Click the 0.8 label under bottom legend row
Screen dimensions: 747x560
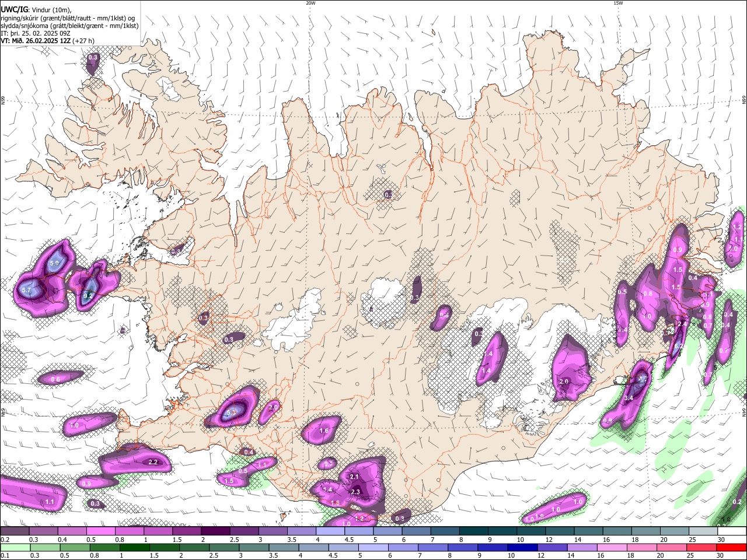pyautogui.click(x=95, y=555)
